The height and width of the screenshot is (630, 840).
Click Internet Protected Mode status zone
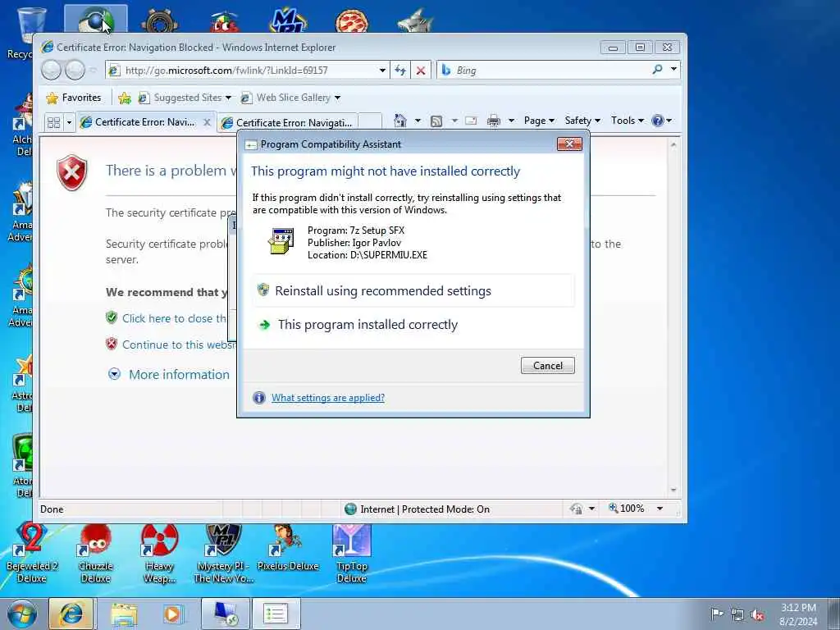click(x=417, y=509)
